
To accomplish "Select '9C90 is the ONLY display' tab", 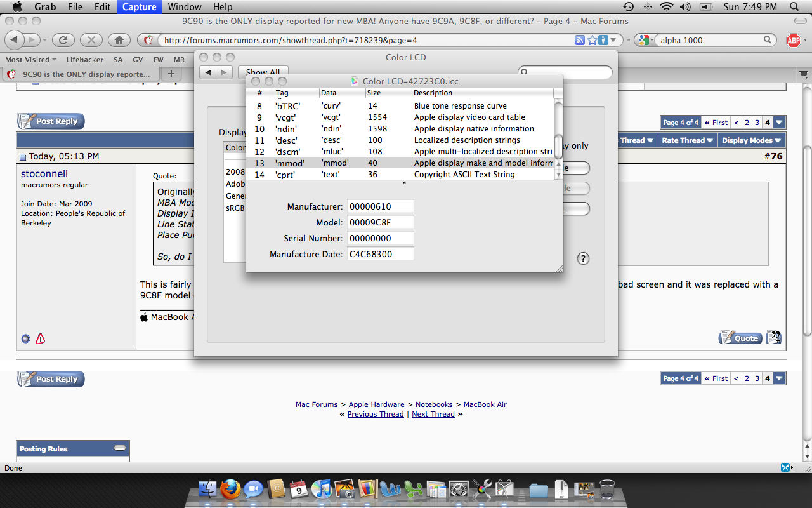I will (81, 74).
